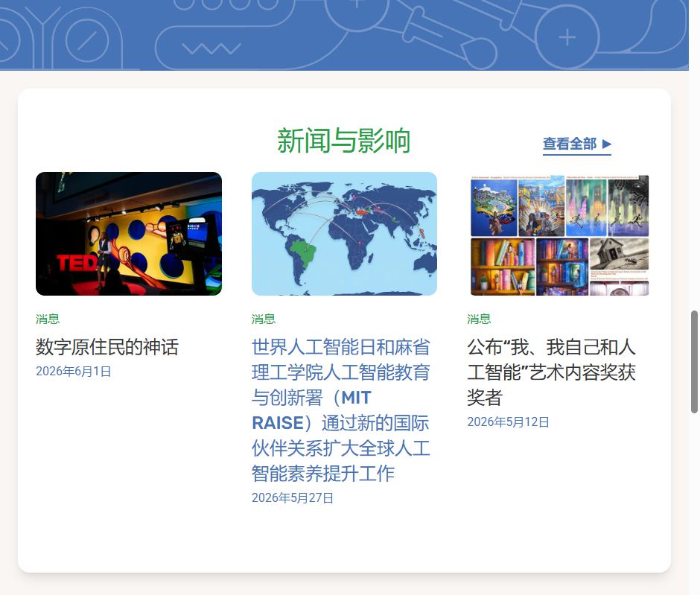Click the page vertical scrollbar thumb
This screenshot has width=700, height=595.
pos(694,362)
